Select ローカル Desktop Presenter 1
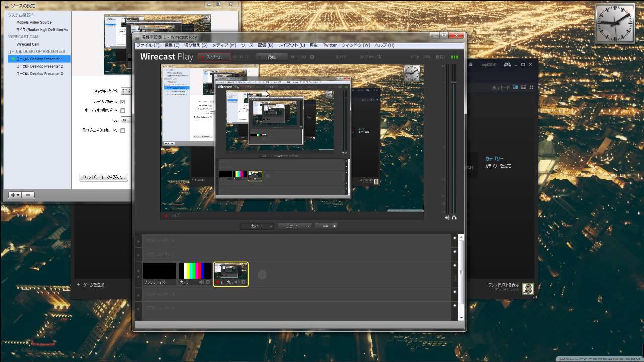The height and width of the screenshot is (362, 644). point(39,59)
